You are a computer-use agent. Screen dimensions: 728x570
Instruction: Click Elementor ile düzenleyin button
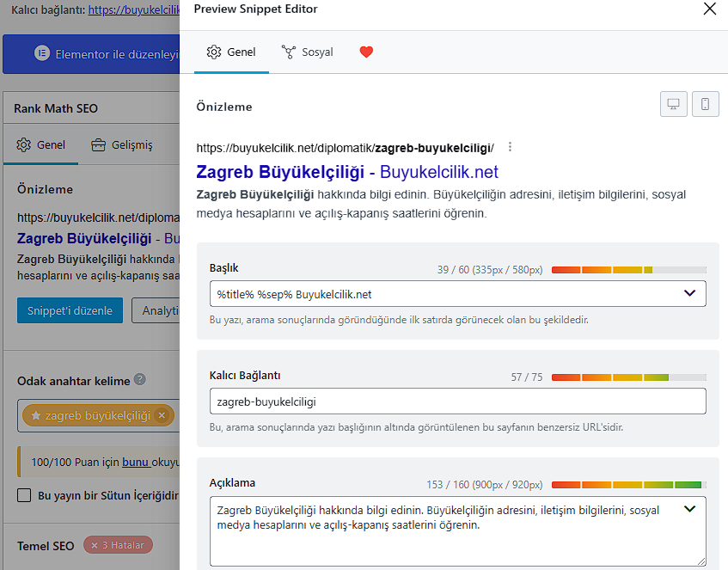[91, 54]
